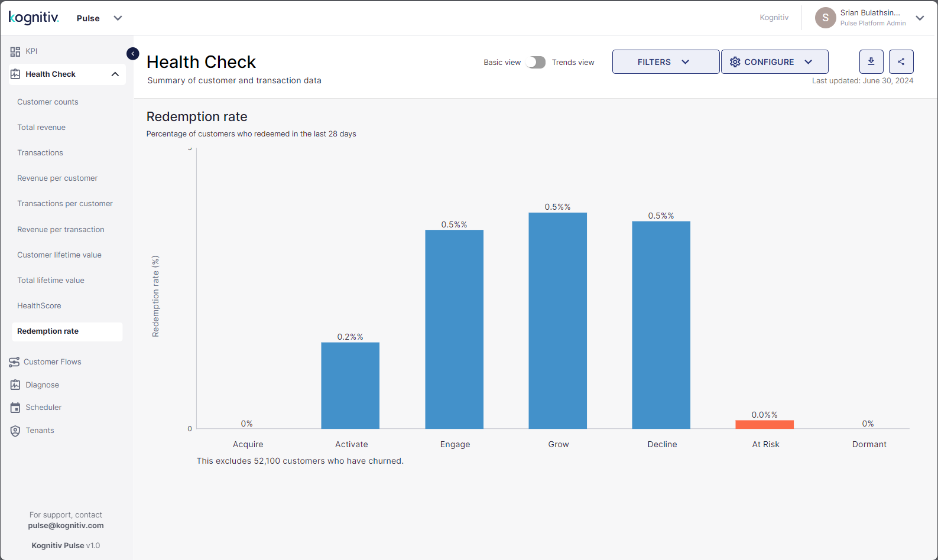Click the churned customers exclusion note

[300, 461]
